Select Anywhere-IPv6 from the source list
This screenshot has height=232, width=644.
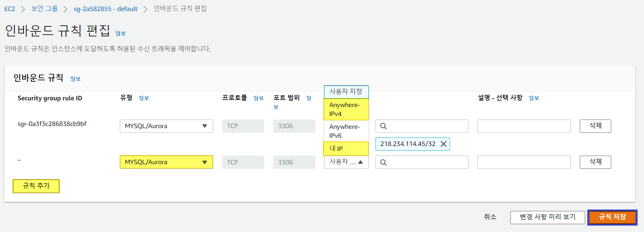(346, 131)
